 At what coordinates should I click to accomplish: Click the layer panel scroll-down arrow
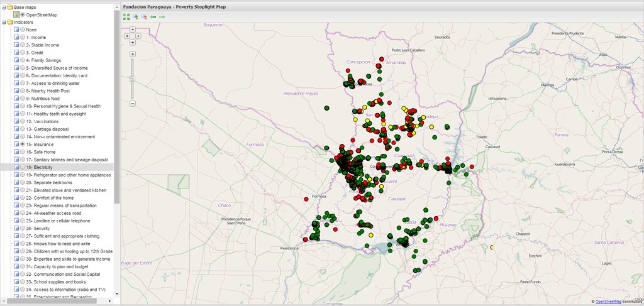pyautogui.click(x=116, y=294)
